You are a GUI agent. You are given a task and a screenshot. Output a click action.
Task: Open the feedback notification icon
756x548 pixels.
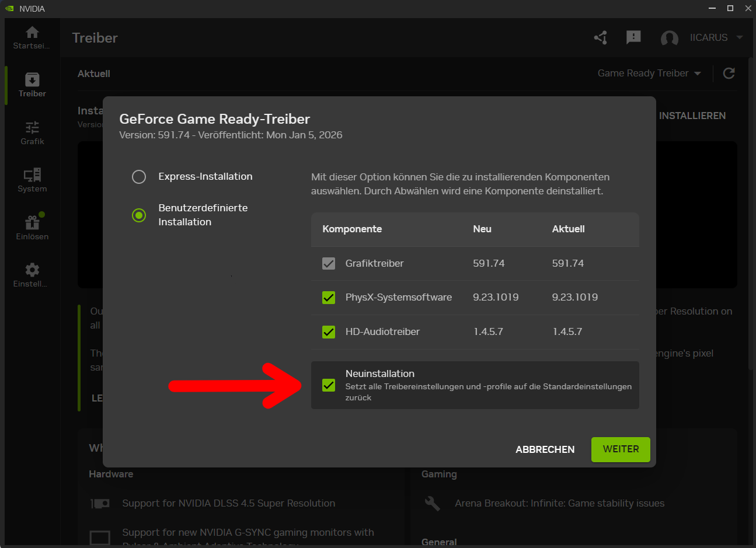point(633,38)
